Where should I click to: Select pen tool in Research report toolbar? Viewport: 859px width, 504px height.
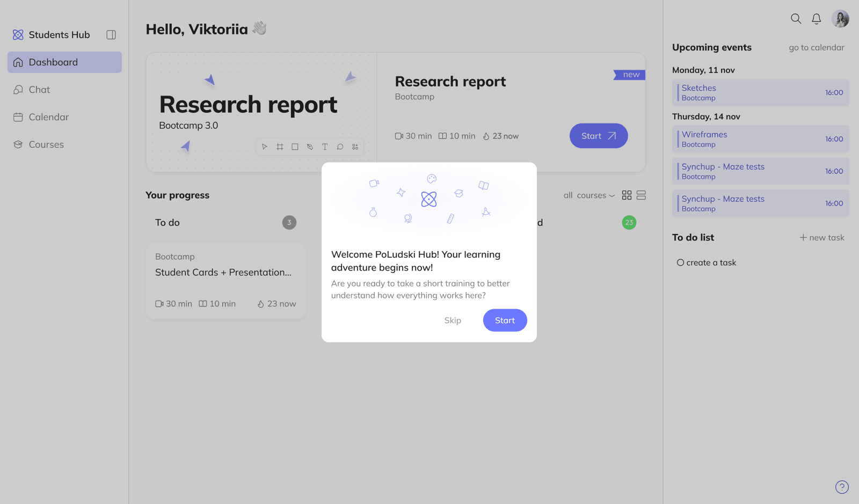[310, 147]
